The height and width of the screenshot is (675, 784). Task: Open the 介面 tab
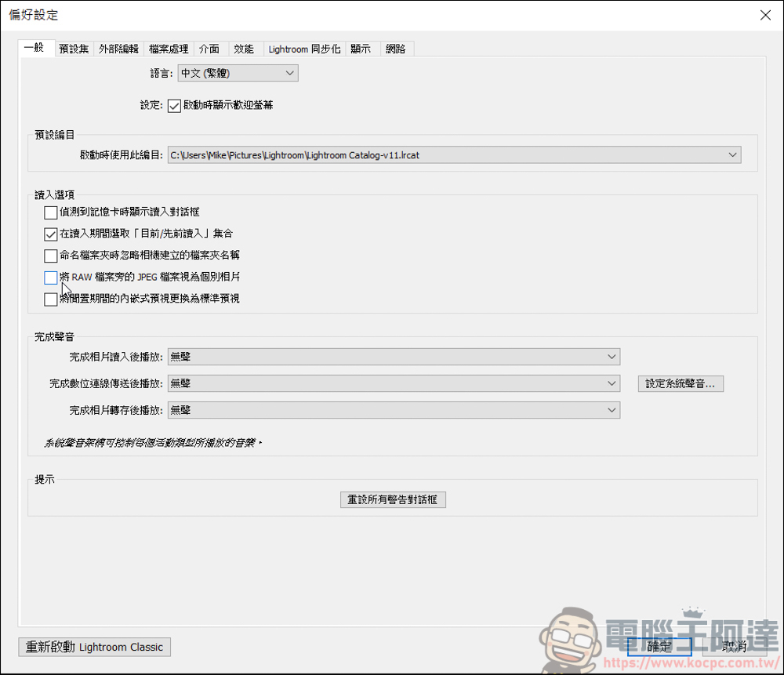pos(209,49)
